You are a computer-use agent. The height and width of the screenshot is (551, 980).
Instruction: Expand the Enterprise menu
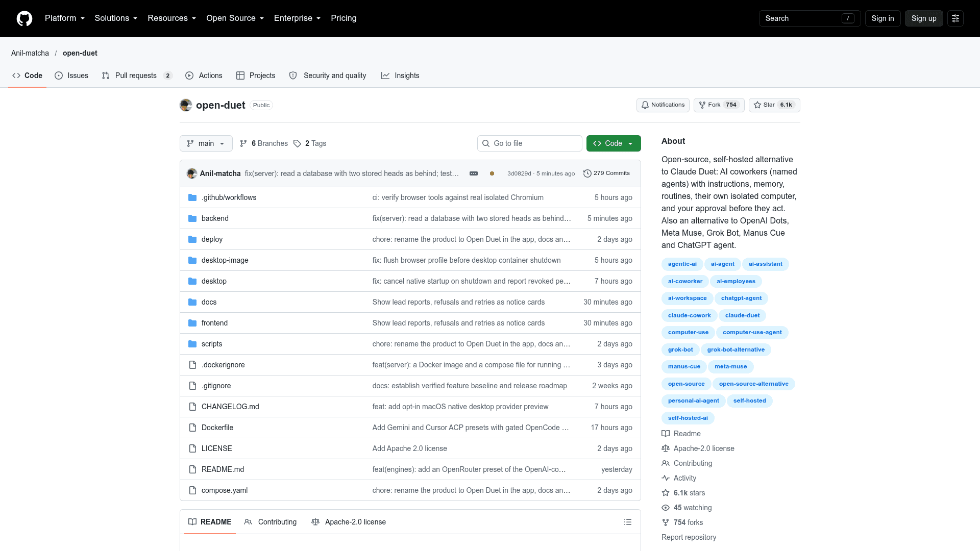[297, 18]
